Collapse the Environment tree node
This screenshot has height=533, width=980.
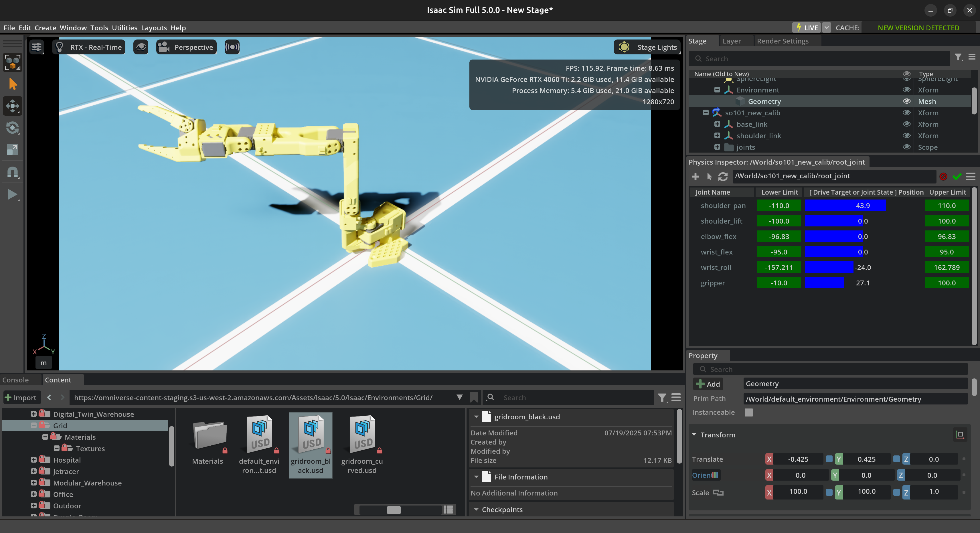tap(717, 90)
